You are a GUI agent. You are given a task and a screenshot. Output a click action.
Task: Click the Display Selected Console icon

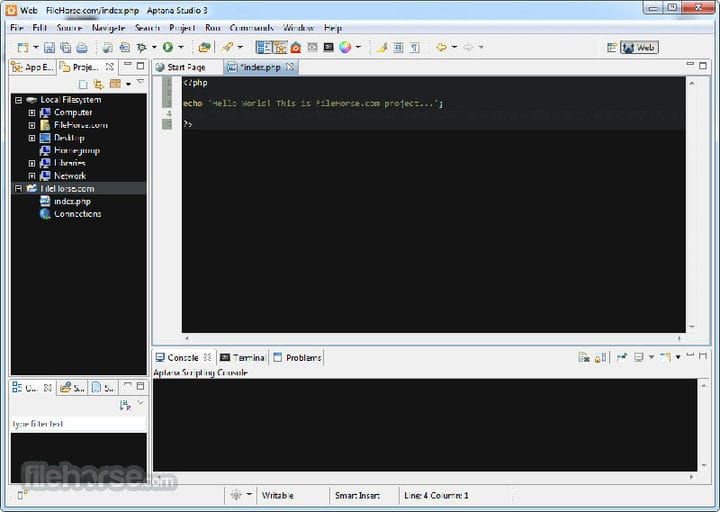(639, 357)
